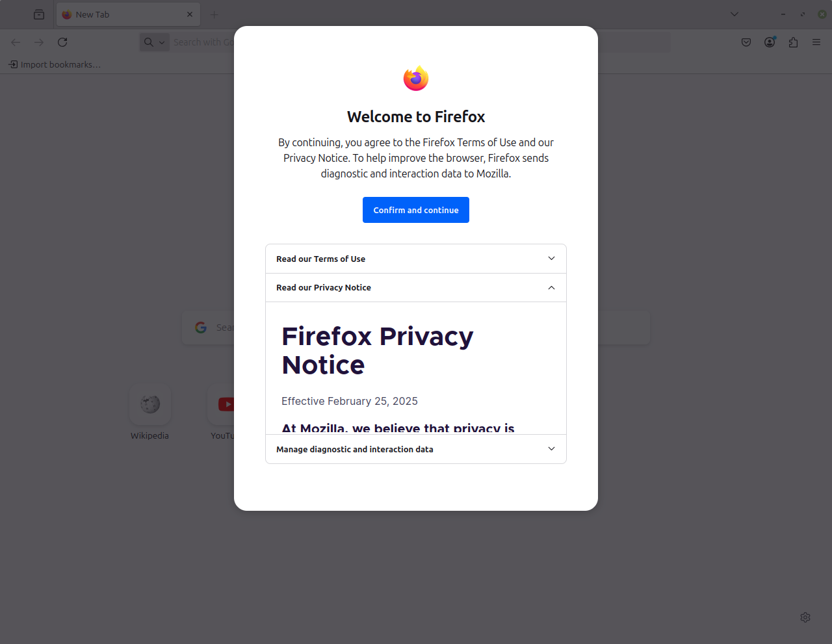Click Confirm and continue button

416,210
